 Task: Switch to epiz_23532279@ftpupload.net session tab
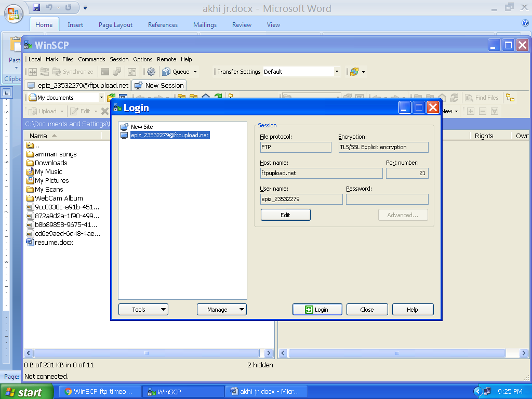pos(78,86)
